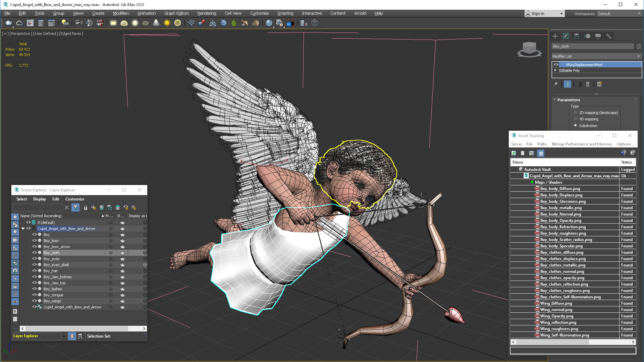This screenshot has width=644, height=362.
Task: Click the Pin Stack icon
Action: point(555,84)
